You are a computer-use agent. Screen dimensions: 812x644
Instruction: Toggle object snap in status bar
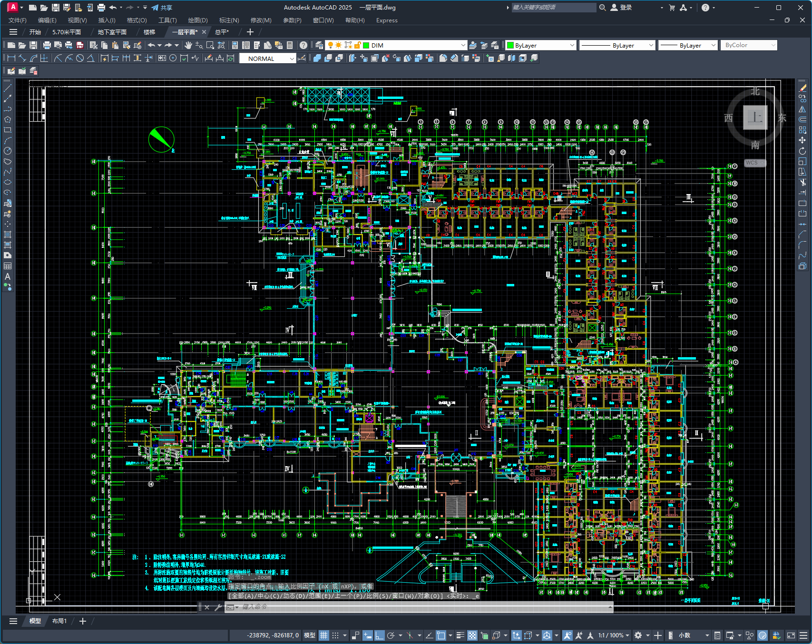[x=441, y=635]
